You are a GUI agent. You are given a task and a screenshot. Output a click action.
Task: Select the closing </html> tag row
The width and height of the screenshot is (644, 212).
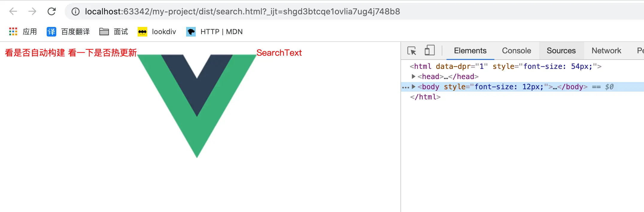click(522, 97)
